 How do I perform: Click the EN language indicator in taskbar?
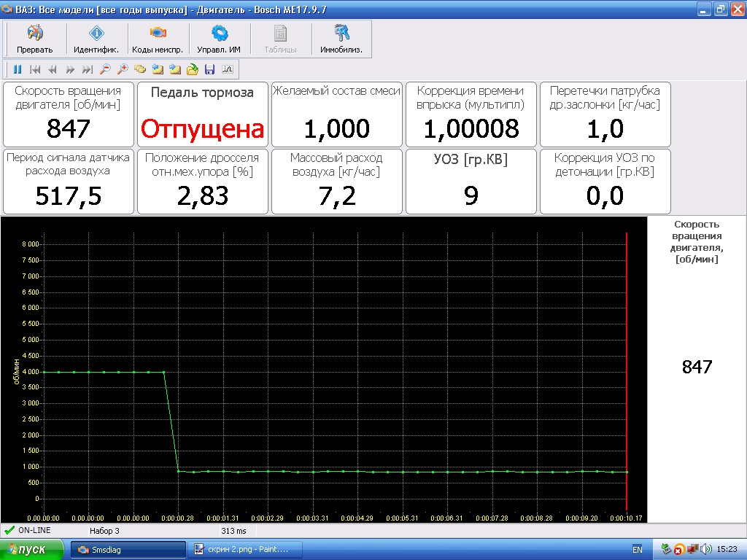pyautogui.click(x=637, y=549)
